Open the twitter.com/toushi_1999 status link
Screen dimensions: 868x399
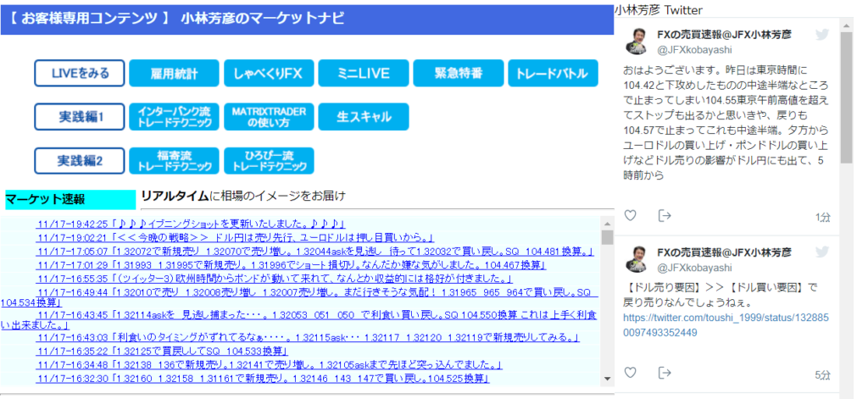(x=726, y=325)
